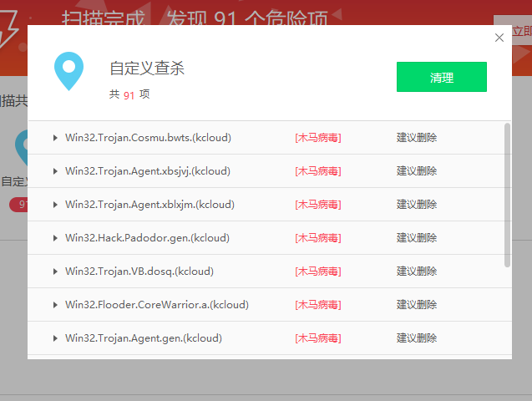Expand the Win32.Flooder.CoreWarrior.a item
The image size is (532, 401).
(55, 305)
